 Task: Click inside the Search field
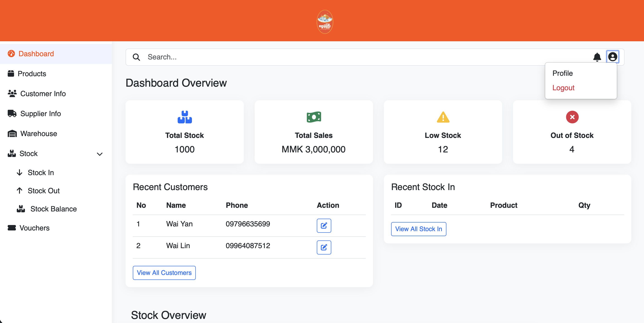point(225,57)
